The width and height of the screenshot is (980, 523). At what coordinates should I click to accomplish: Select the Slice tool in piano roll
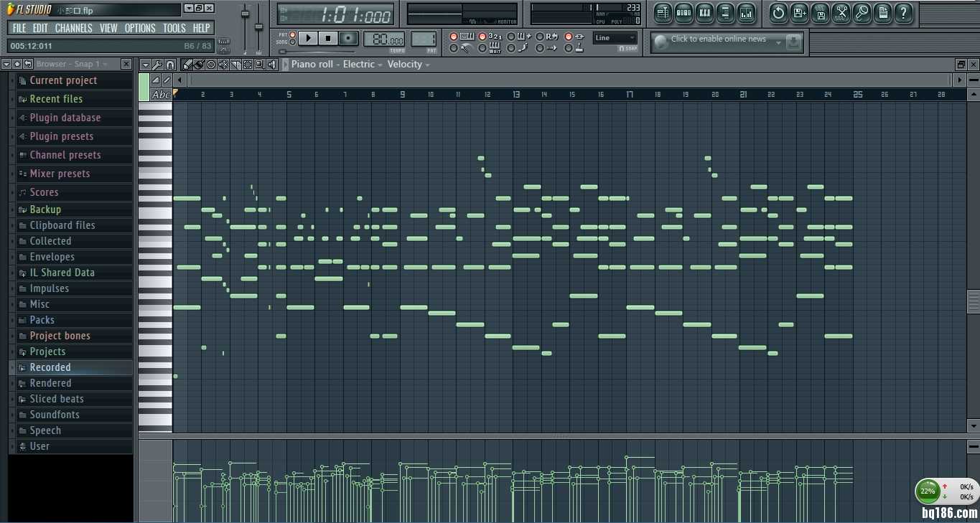coord(235,65)
